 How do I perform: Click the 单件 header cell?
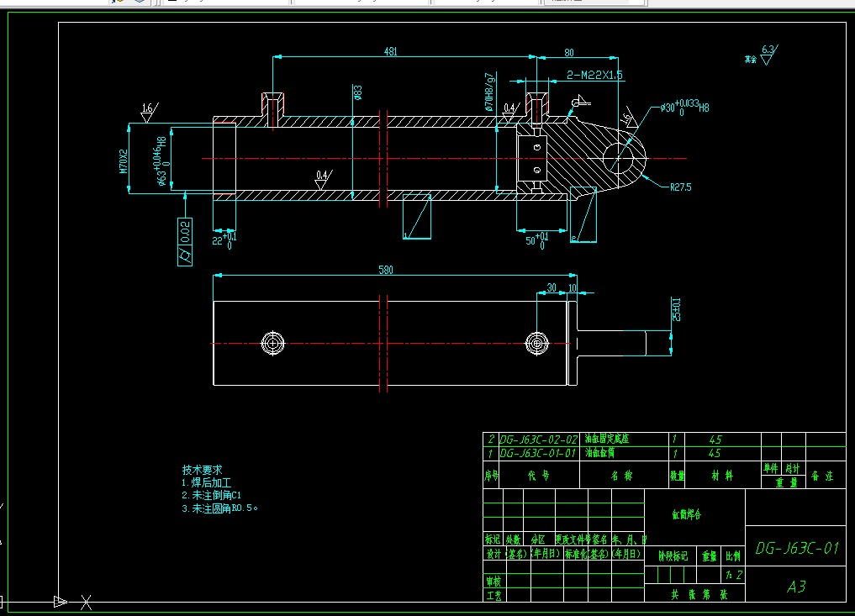tap(770, 468)
